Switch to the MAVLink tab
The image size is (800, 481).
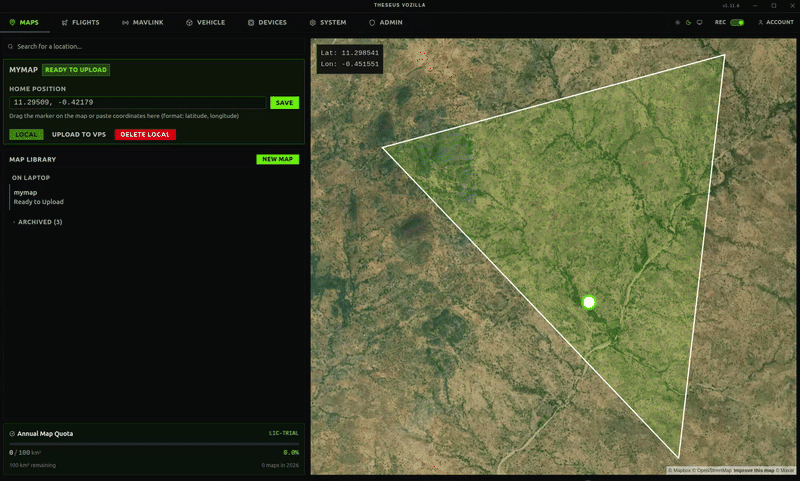(143, 22)
